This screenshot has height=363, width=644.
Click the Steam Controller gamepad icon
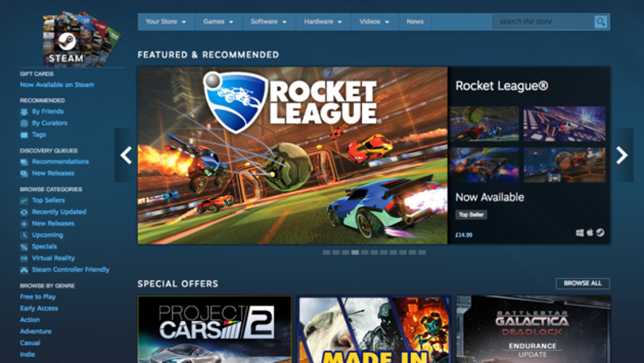(24, 269)
